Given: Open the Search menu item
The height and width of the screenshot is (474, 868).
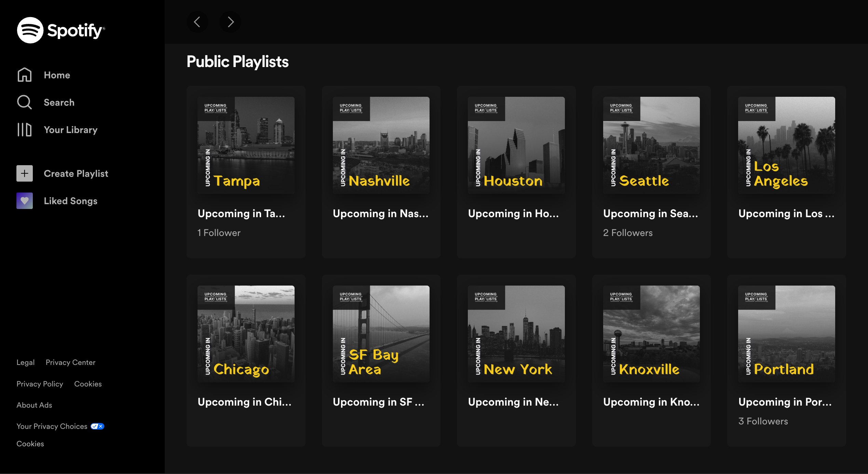Looking at the screenshot, I should click(59, 102).
